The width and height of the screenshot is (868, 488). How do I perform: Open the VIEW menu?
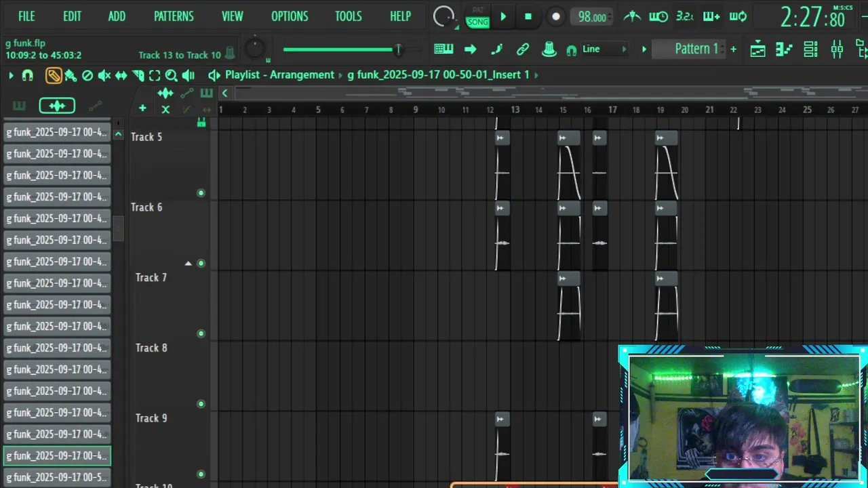(232, 16)
